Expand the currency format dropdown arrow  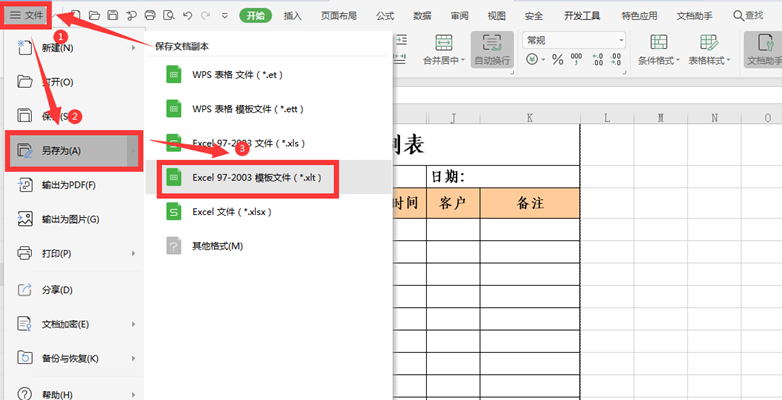[x=543, y=60]
